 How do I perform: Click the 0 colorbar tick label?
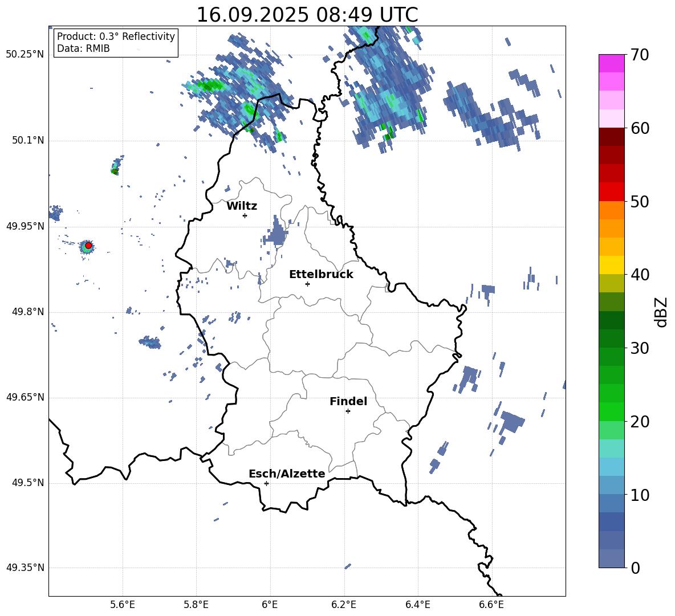coord(636,568)
